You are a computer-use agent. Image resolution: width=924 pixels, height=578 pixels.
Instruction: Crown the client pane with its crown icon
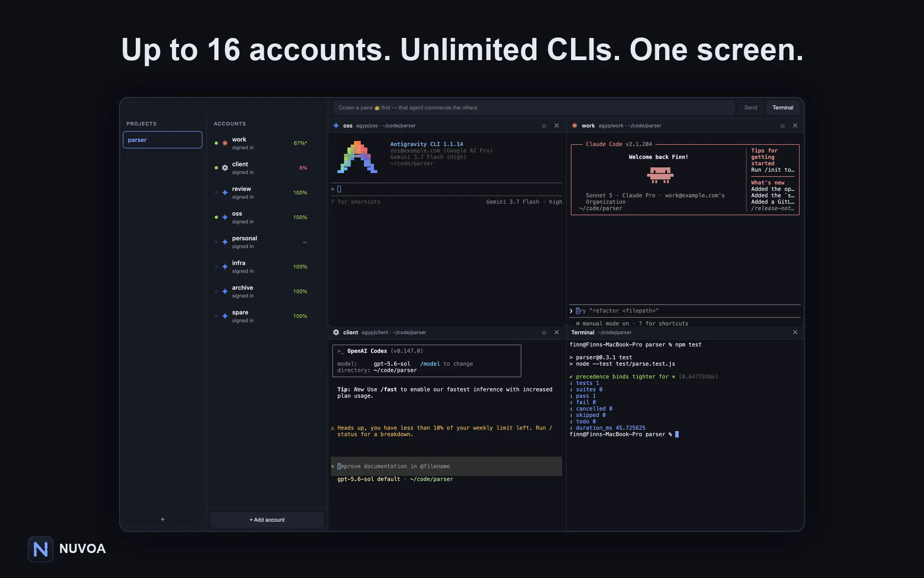pyautogui.click(x=544, y=332)
